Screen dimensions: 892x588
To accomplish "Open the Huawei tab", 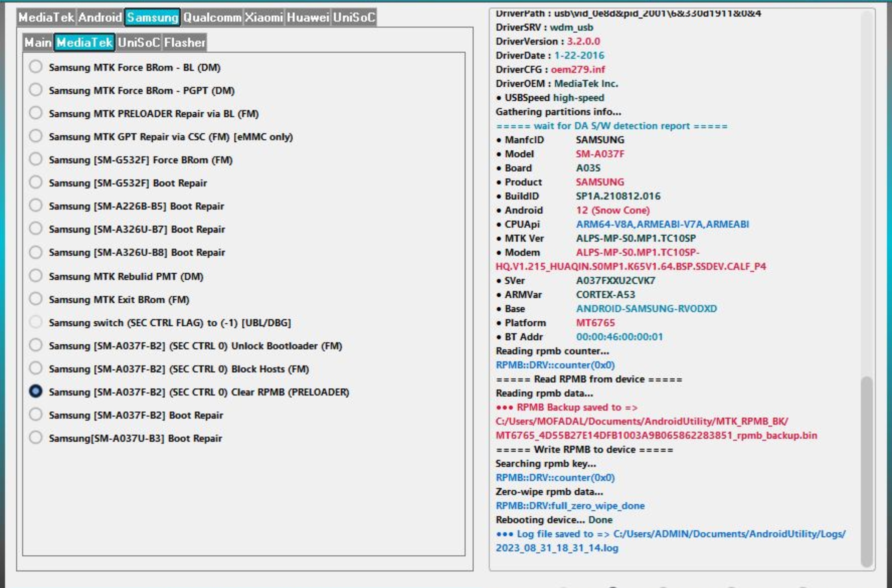I will click(308, 17).
